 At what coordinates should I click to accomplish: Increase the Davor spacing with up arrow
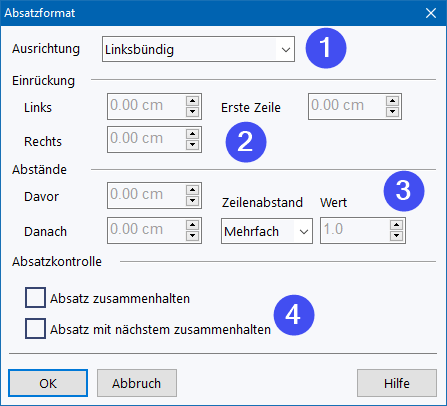[x=193, y=190]
